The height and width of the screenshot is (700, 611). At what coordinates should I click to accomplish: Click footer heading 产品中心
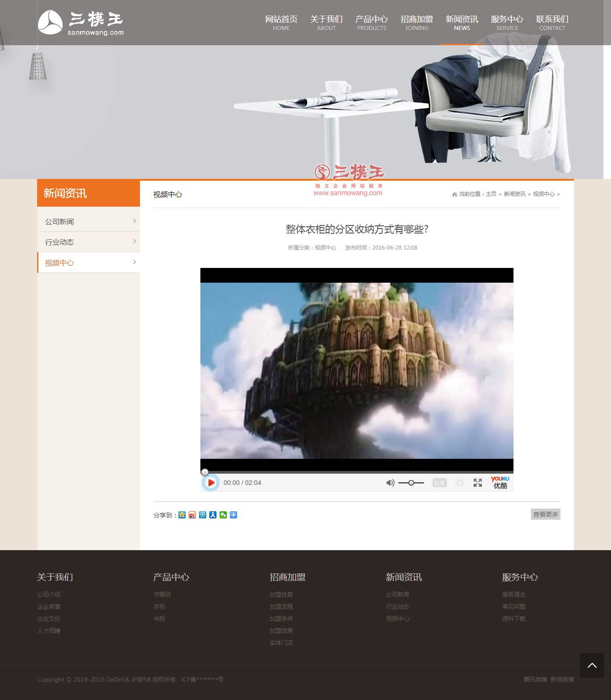point(171,577)
